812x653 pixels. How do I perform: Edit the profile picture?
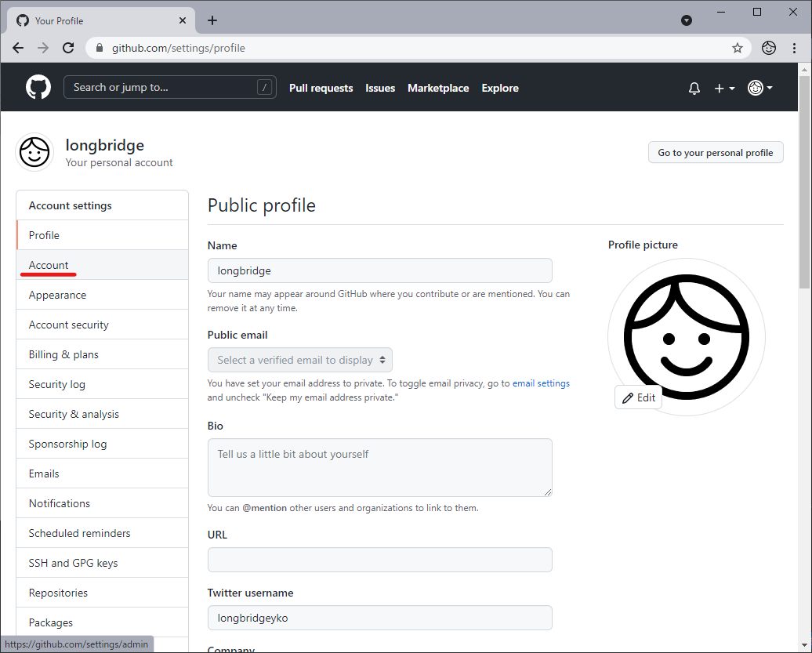[639, 397]
